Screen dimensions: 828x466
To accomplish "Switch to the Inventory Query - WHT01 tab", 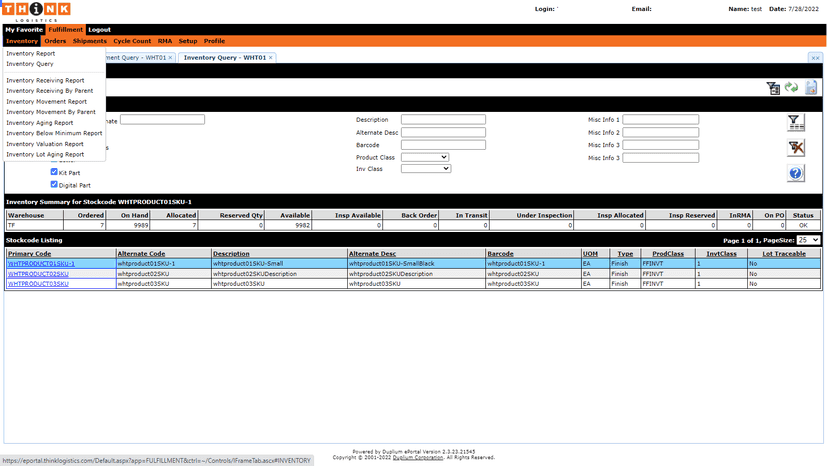I will click(x=224, y=58).
